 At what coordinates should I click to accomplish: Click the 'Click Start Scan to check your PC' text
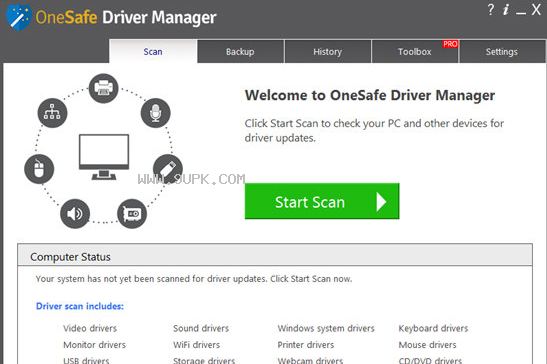[374, 131]
